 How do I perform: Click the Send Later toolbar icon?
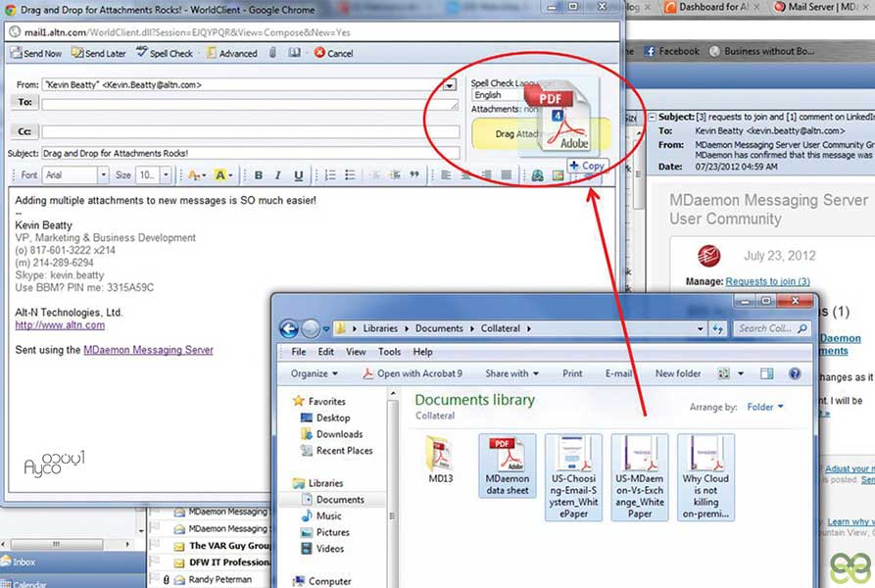pyautogui.click(x=77, y=54)
